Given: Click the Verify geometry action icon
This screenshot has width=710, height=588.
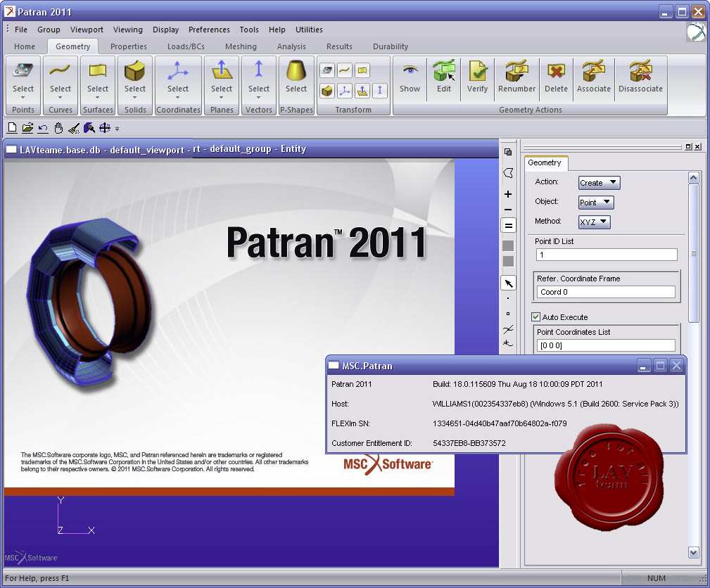Looking at the screenshot, I should (x=478, y=71).
